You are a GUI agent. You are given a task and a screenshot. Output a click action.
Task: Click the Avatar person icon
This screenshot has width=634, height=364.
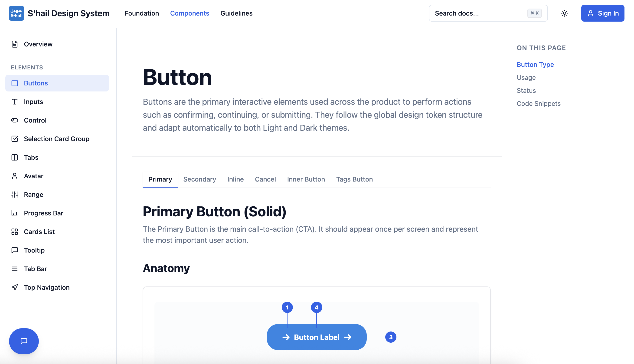click(14, 176)
